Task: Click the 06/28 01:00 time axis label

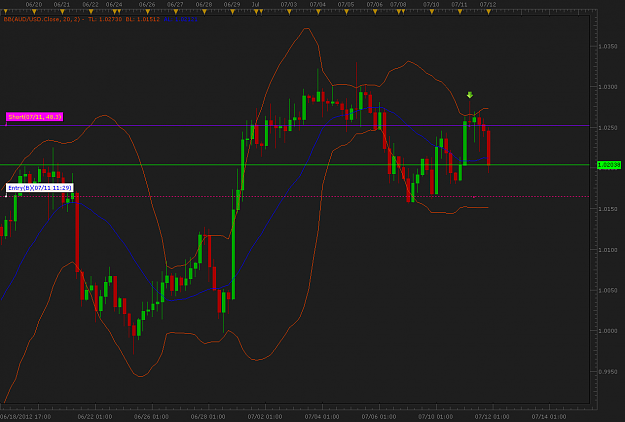Action: click(208, 417)
